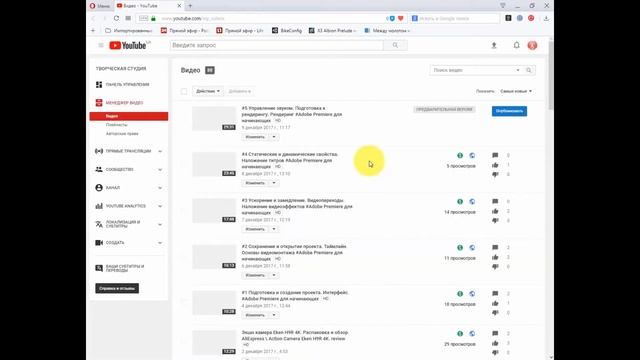Open the account avatar menu

pyautogui.click(x=532, y=45)
